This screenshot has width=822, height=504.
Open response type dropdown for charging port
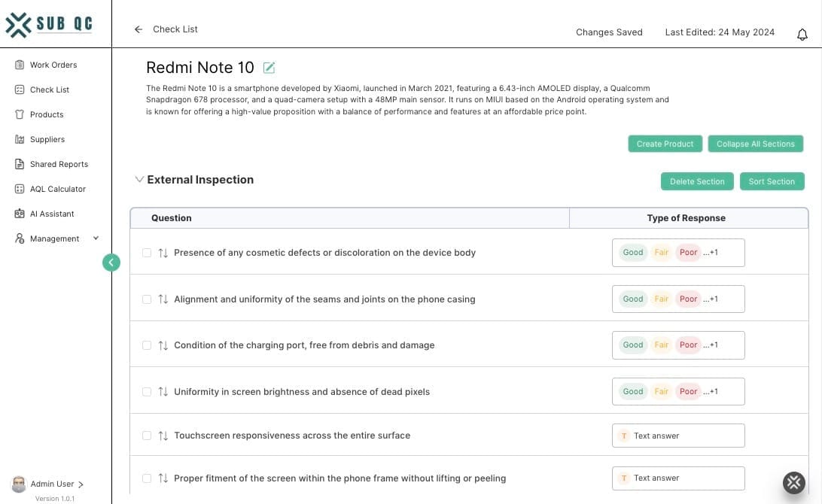[677, 345]
